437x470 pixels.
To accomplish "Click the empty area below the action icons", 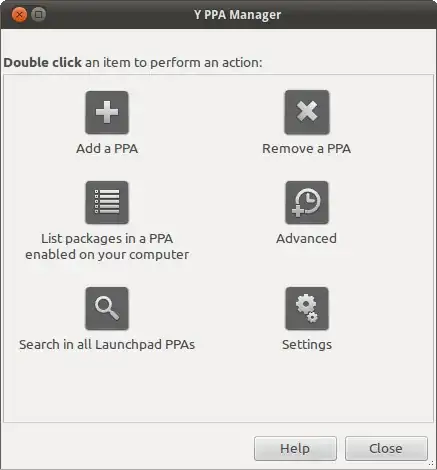I will [218, 388].
